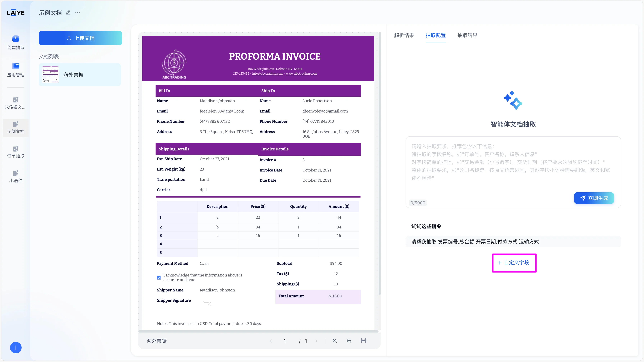Image resolution: width=644 pixels, height=362 pixels.
Task: Click the 文档列表 label
Action: click(x=49, y=56)
